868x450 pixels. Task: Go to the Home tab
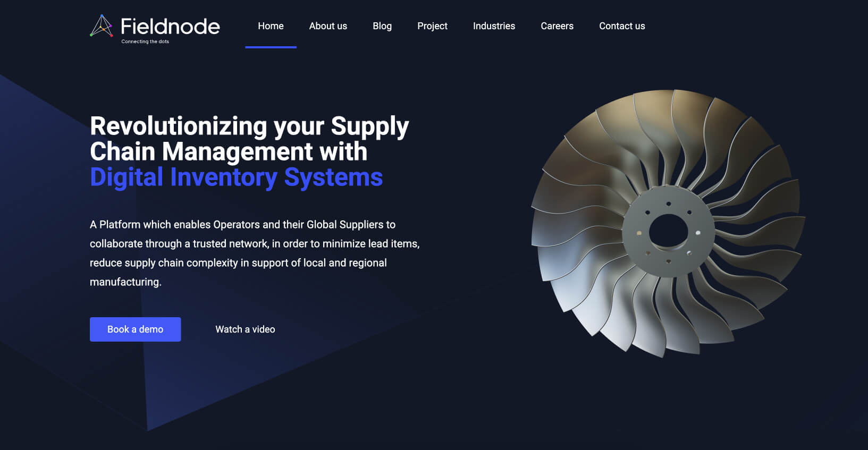271,26
